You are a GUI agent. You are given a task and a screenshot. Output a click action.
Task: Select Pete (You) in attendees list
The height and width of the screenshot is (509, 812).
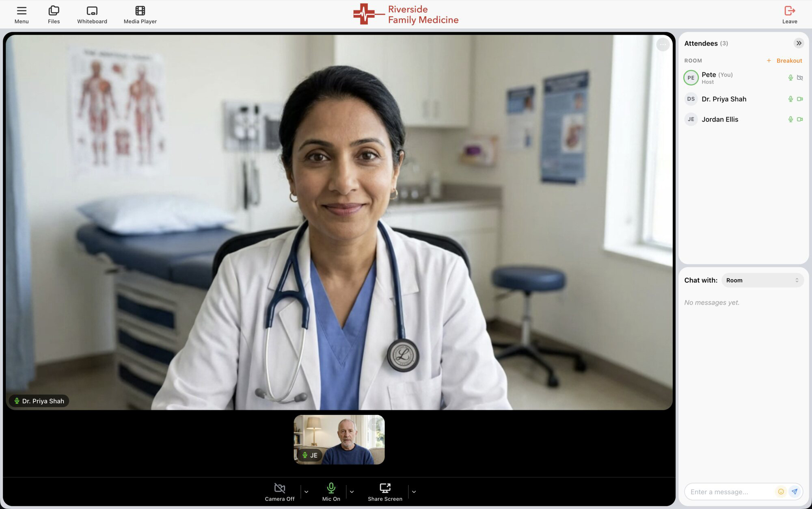click(743, 78)
